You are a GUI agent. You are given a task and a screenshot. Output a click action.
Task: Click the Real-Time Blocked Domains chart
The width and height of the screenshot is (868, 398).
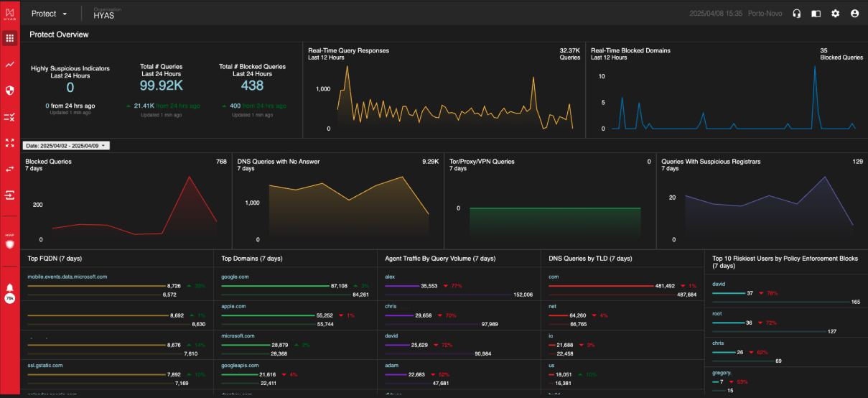[x=724, y=97]
